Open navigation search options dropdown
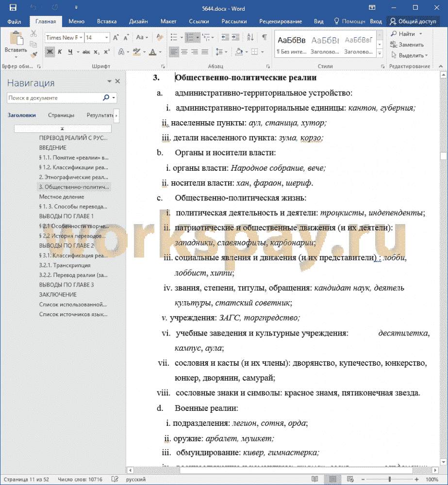448x485 pixels. point(114,98)
